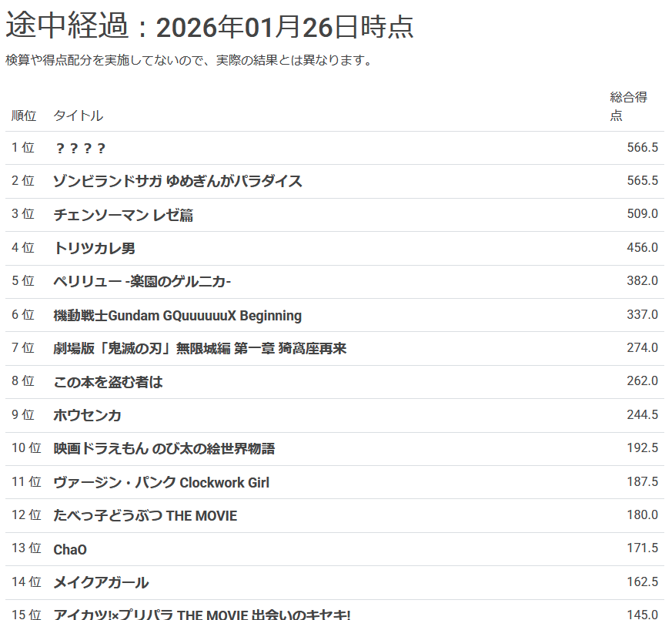Click the score 145.0
672x620 pixels.
[x=642, y=615]
